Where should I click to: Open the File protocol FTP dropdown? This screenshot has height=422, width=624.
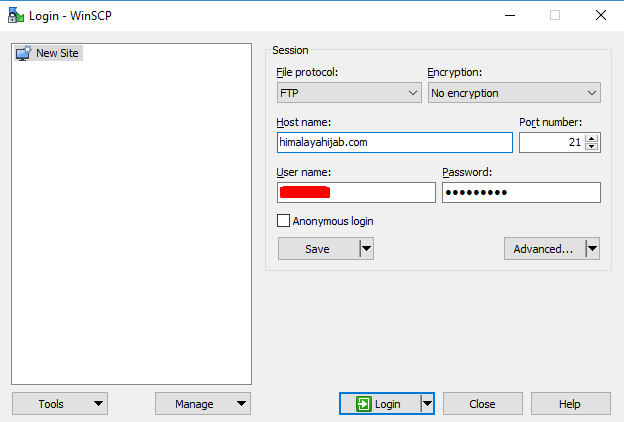tap(349, 93)
